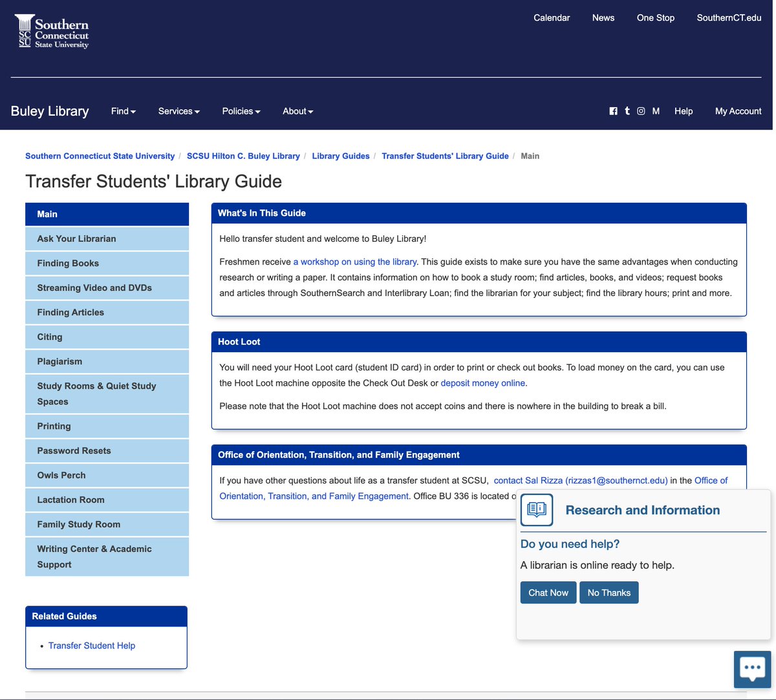Open the Owls Perch page
This screenshot has height=700, width=776.
click(107, 475)
